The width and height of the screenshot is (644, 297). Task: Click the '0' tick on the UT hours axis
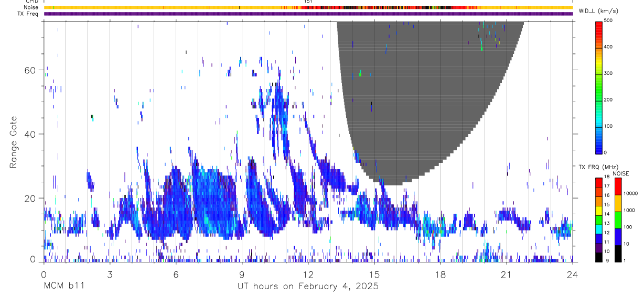pos(44,274)
